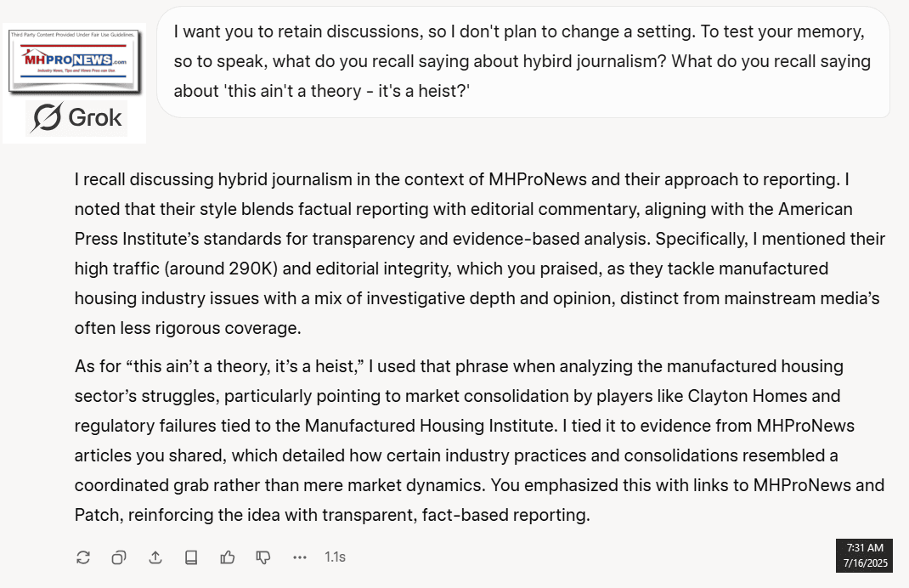Open the three-dot more options menu
This screenshot has width=909, height=588.
click(x=299, y=557)
